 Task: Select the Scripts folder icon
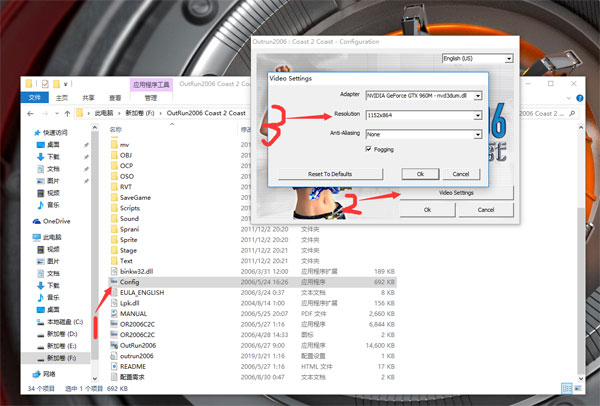(114, 208)
